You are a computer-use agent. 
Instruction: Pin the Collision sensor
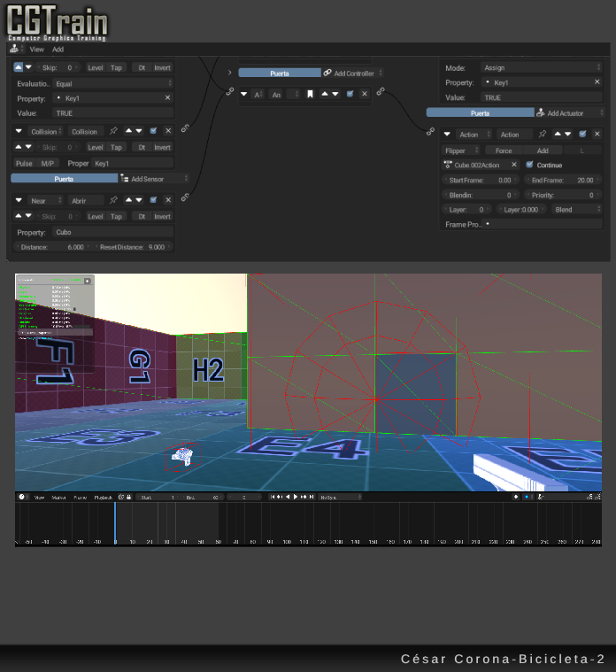tap(113, 131)
